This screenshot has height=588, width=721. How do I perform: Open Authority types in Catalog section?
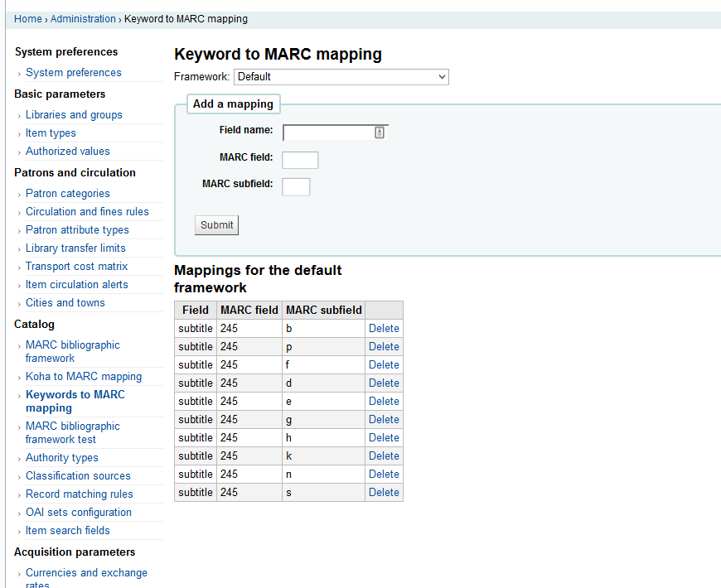61,458
